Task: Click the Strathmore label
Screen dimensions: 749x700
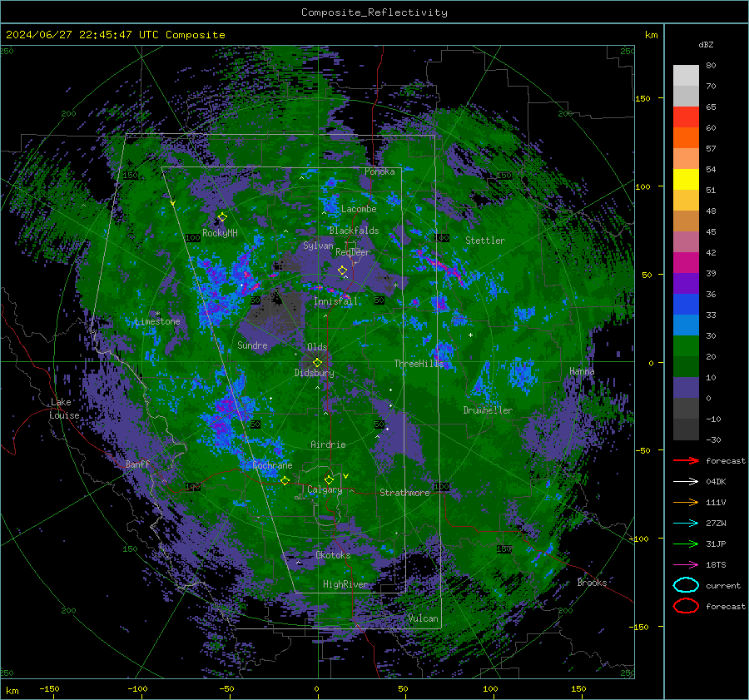Action: 404,493
